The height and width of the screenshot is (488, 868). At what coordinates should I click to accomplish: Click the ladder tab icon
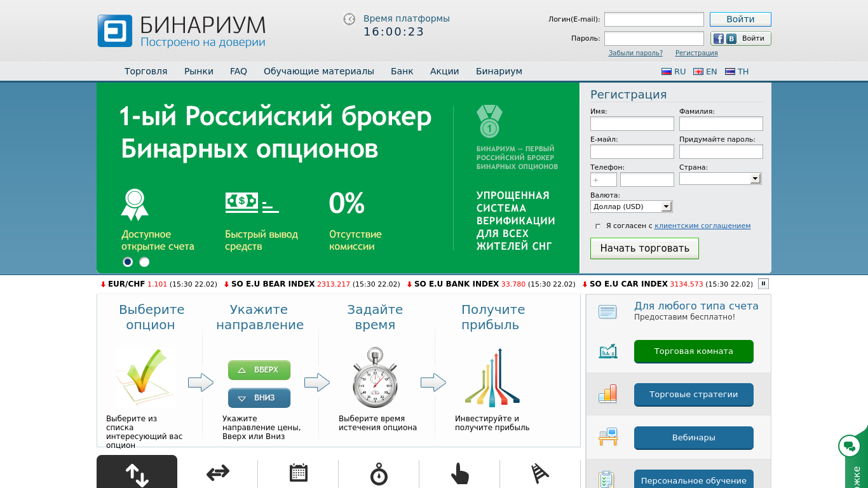coord(540,473)
